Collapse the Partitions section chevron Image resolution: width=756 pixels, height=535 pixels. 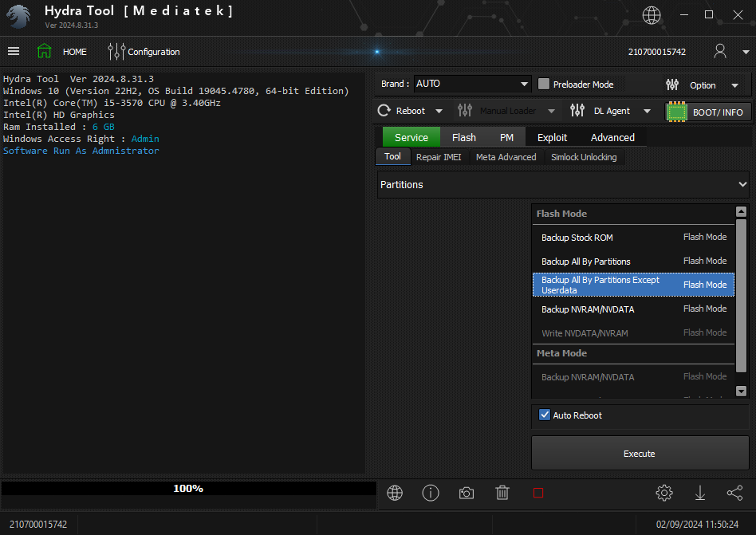coord(742,184)
